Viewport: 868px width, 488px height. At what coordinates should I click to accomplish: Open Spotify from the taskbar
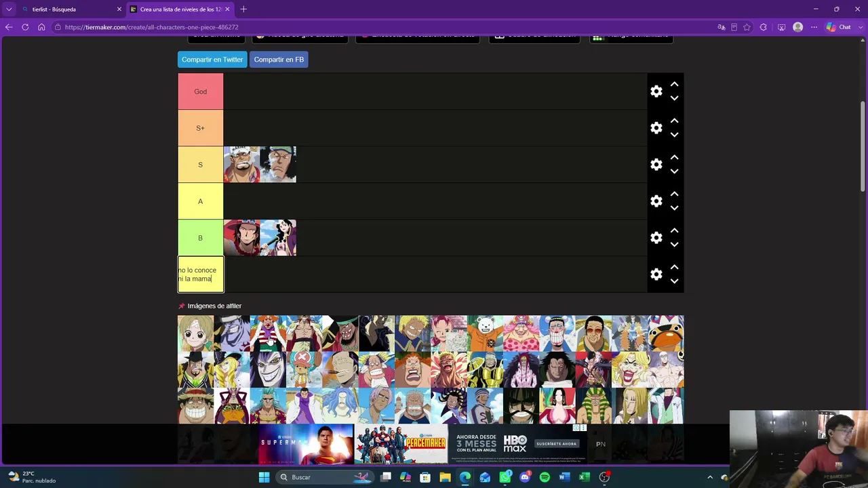[545, 477]
